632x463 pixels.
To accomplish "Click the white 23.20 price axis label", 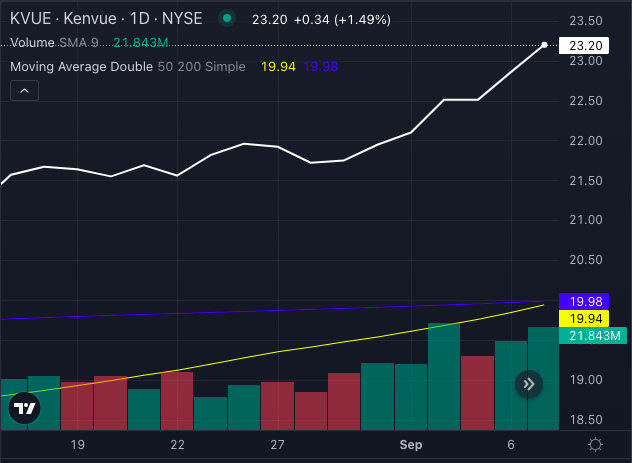I will (585, 45).
